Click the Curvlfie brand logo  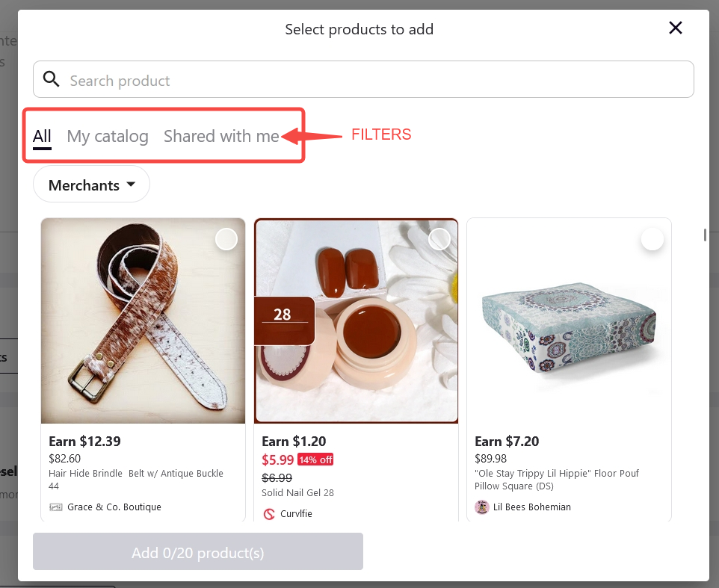270,513
